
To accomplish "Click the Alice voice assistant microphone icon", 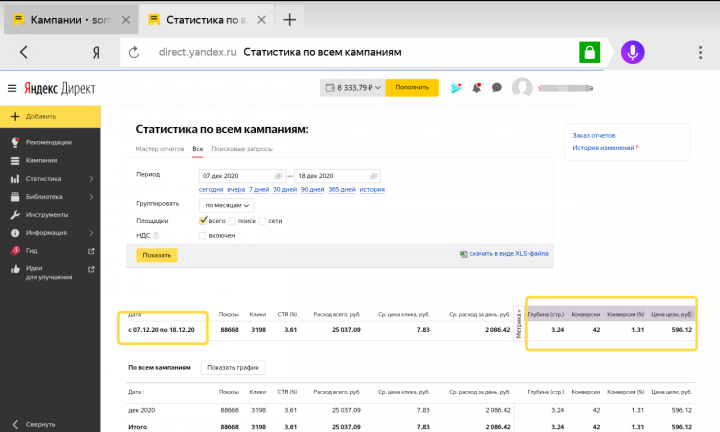I will pyautogui.click(x=632, y=52).
